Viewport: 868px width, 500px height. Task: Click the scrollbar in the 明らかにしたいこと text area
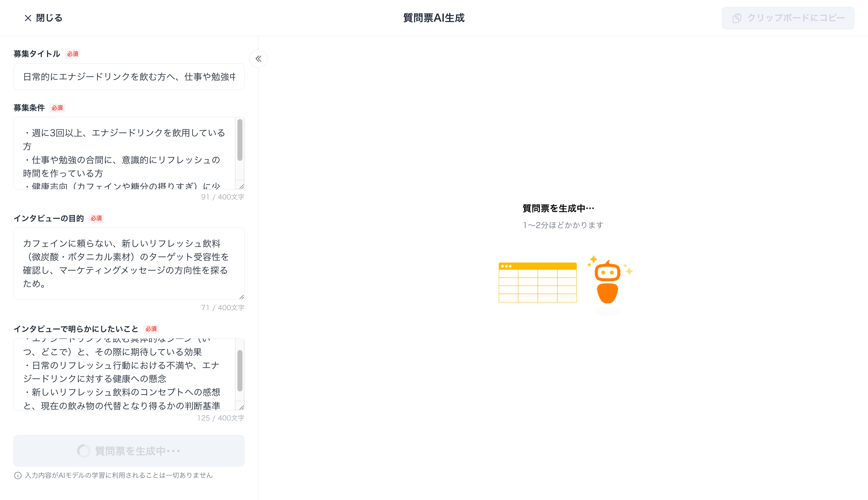coord(240,371)
